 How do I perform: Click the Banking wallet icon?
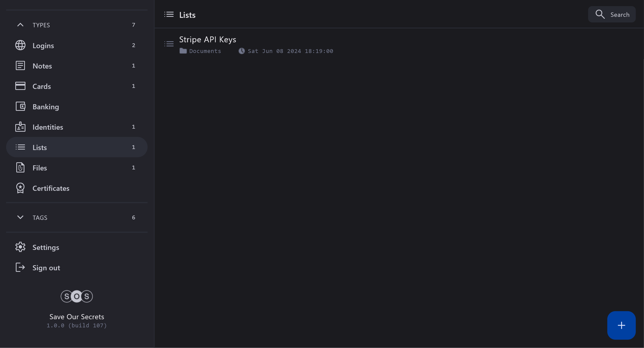pyautogui.click(x=20, y=106)
